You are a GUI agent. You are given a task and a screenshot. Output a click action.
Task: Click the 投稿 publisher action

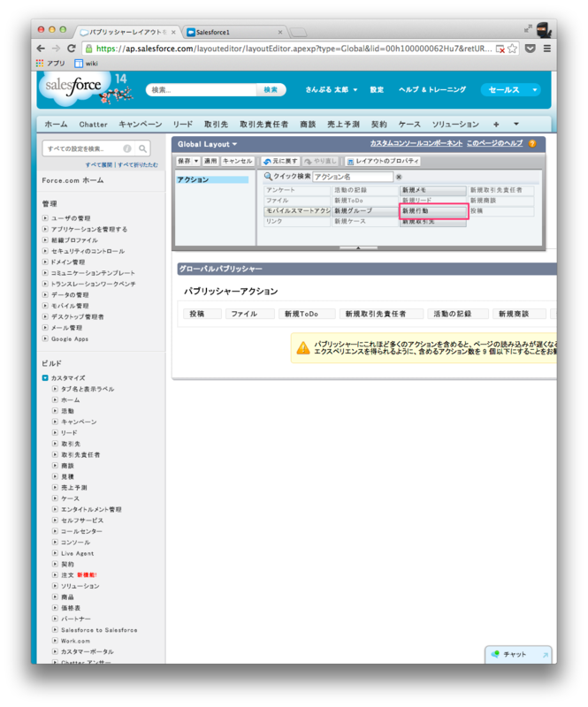pyautogui.click(x=202, y=314)
